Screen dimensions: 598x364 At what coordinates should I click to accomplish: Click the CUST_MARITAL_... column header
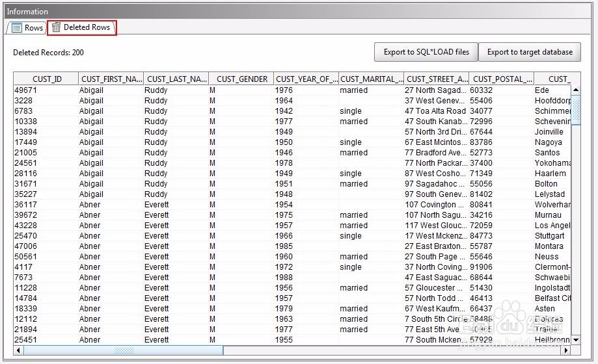point(372,79)
